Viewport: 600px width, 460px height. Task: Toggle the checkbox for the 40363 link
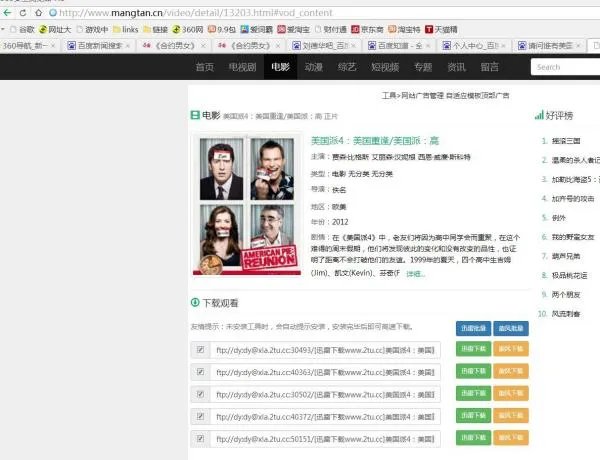[200, 372]
